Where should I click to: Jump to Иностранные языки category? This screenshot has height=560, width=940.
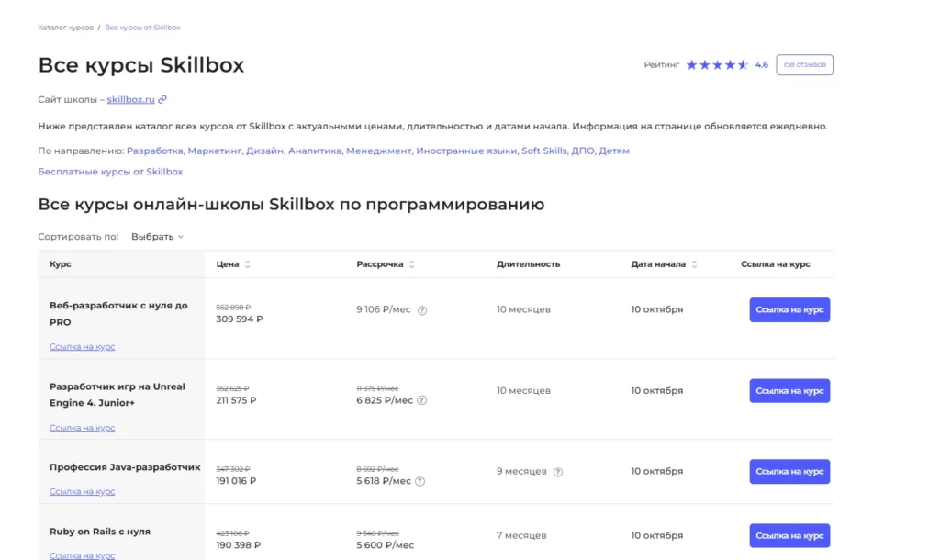point(466,151)
